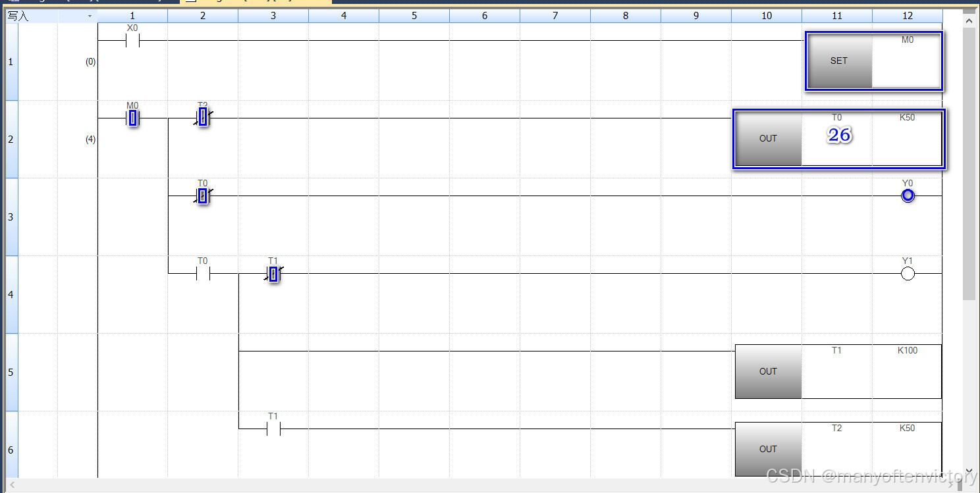The height and width of the screenshot is (493, 980).
Task: Select ladder row header 3
Action: point(11,217)
